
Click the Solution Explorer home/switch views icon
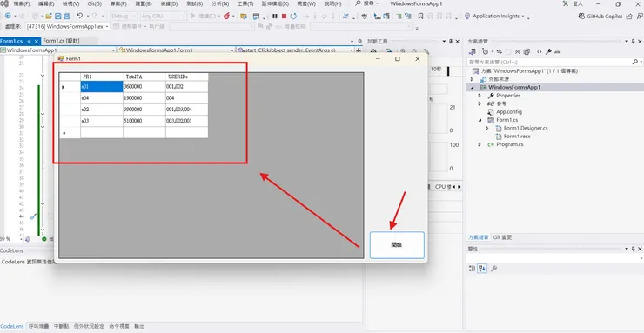click(x=473, y=51)
